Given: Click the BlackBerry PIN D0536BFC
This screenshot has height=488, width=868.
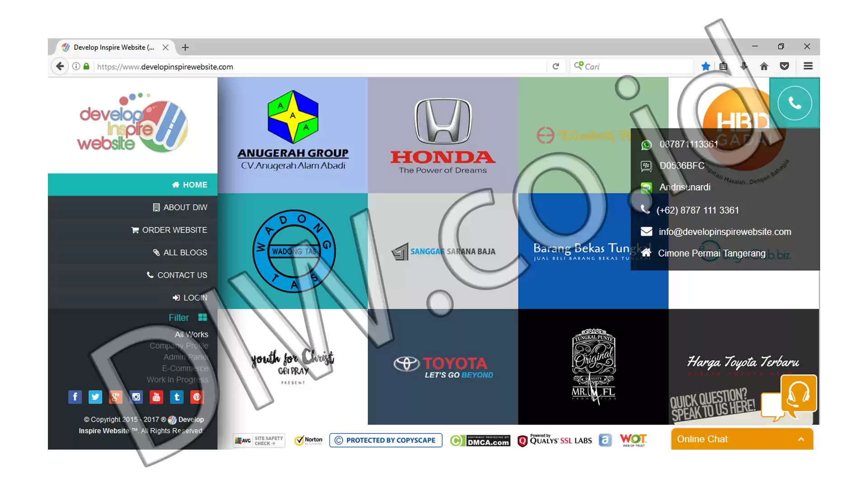Looking at the screenshot, I should tap(682, 166).
